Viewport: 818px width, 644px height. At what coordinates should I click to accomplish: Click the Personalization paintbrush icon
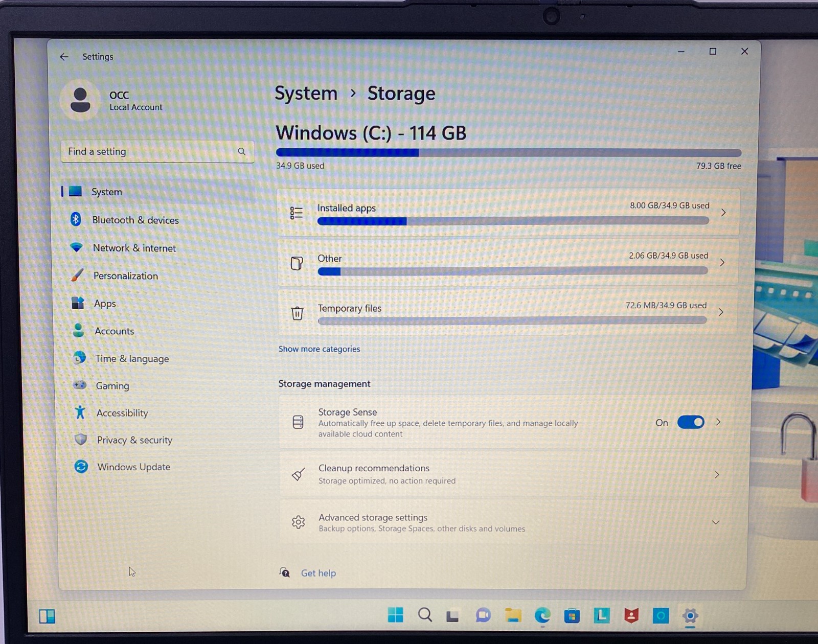(x=77, y=275)
